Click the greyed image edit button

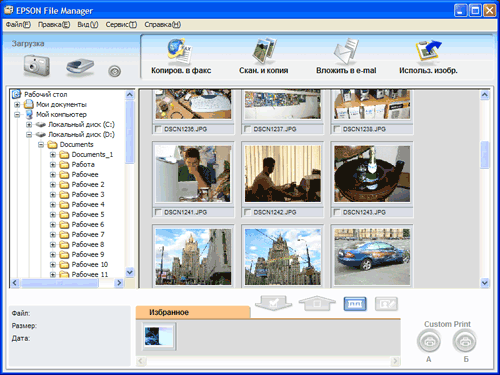tap(386, 304)
